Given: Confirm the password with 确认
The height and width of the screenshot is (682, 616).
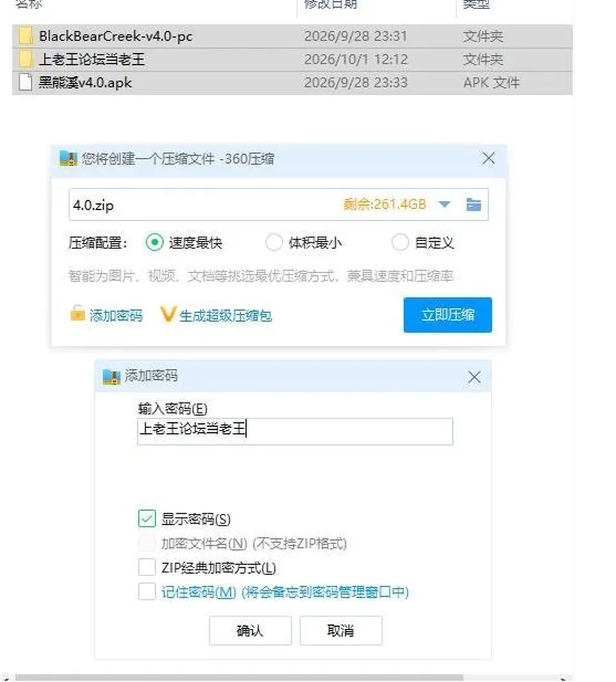Looking at the screenshot, I should 250,630.
